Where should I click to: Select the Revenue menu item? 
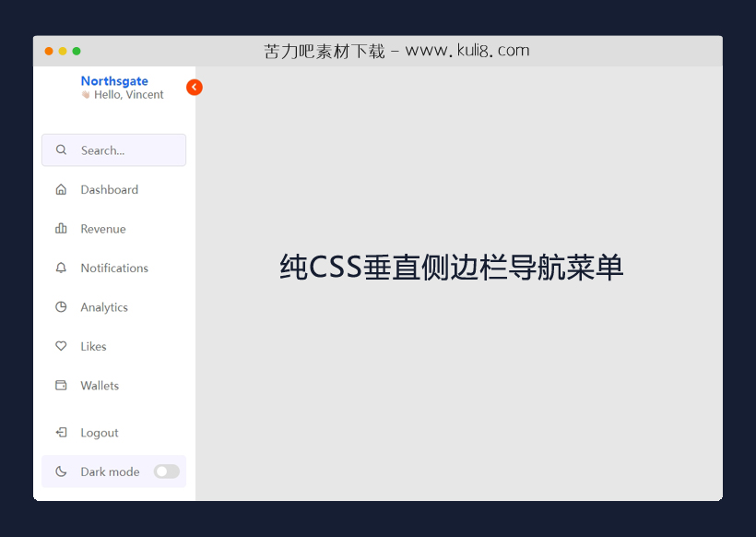pos(102,229)
